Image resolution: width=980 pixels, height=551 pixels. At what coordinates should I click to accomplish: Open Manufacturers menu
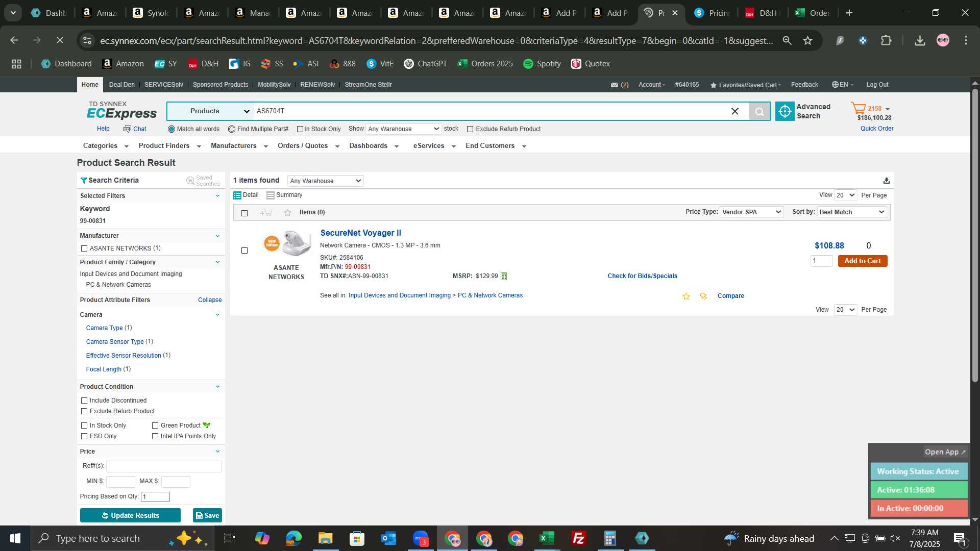[x=239, y=146]
